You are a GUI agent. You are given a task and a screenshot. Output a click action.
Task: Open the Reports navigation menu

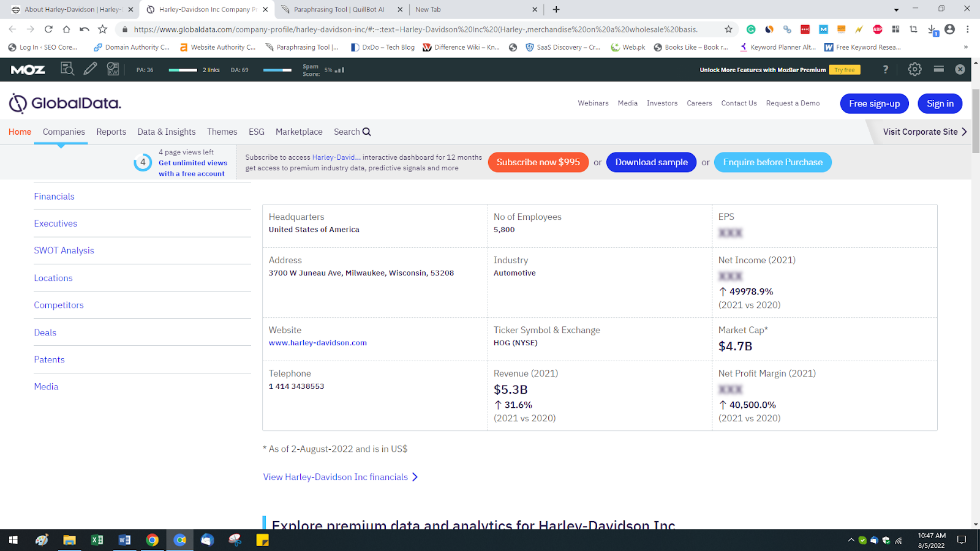(111, 132)
